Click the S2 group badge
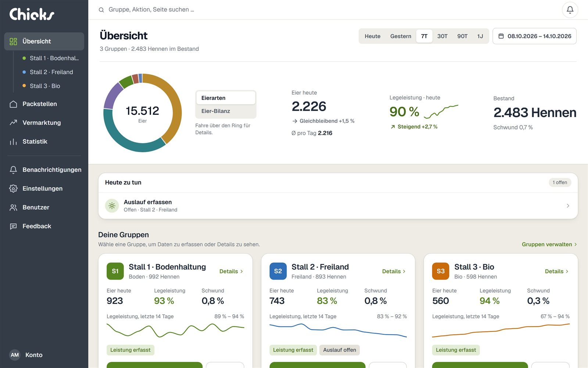This screenshot has height=368, width=588. click(x=278, y=271)
